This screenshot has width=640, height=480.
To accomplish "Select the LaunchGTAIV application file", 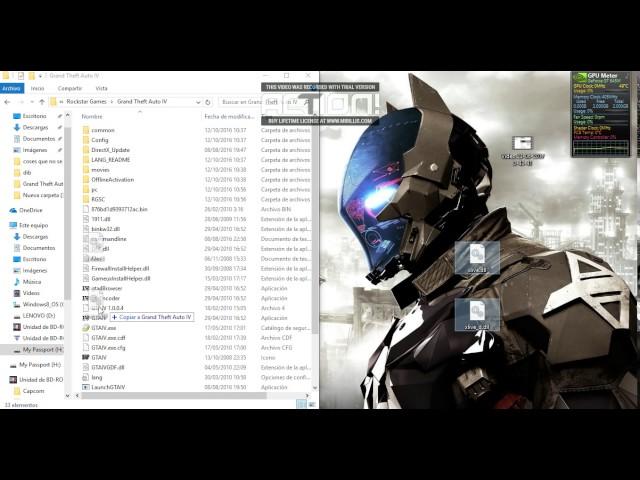I will [x=108, y=387].
